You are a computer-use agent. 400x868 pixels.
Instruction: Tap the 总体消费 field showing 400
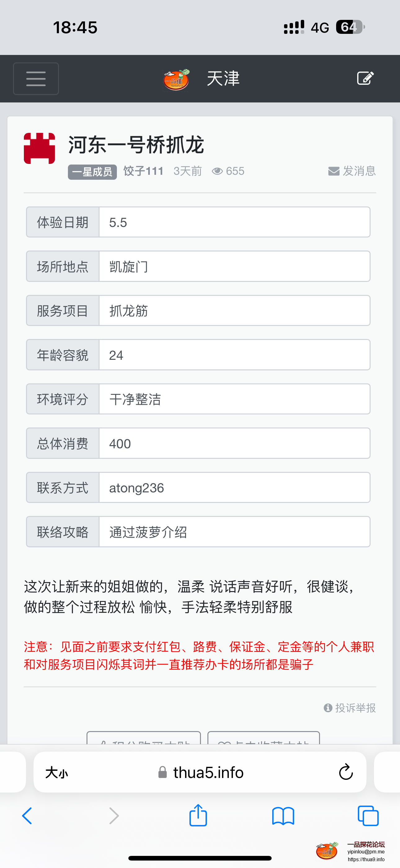234,443
